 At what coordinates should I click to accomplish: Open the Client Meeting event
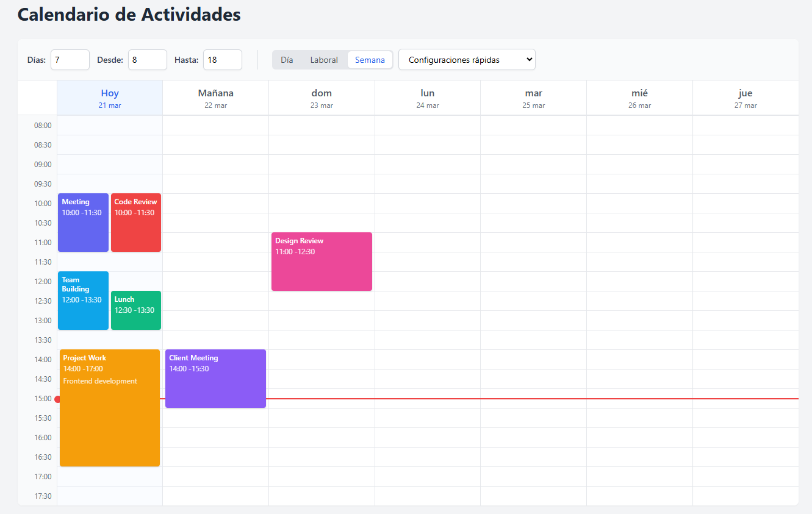coord(215,379)
